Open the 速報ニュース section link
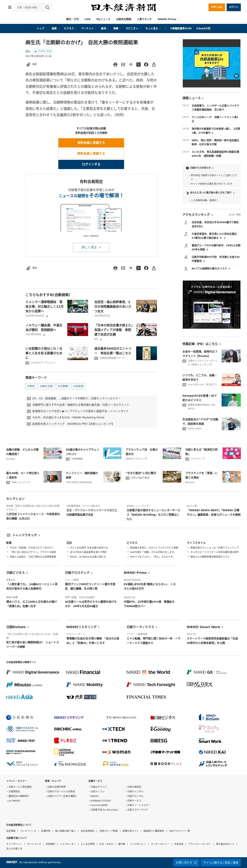The height and width of the screenshot is (868, 247). 193,98
